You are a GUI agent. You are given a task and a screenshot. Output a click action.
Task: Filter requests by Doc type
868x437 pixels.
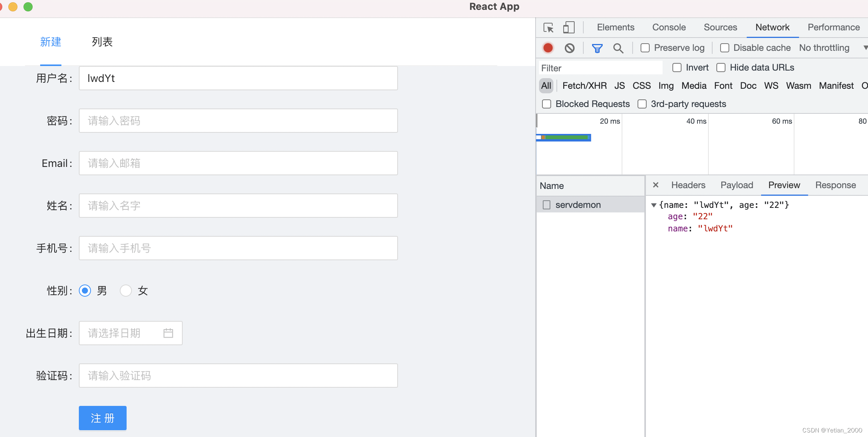[x=748, y=86]
